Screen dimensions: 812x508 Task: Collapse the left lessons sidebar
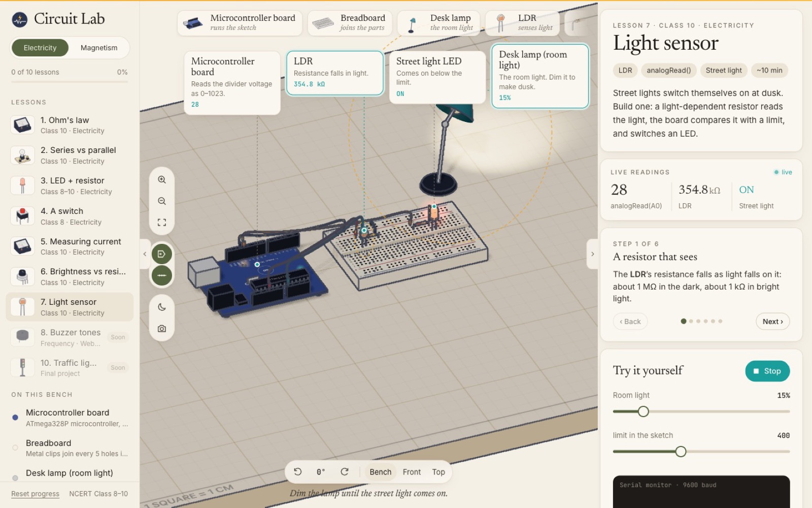(x=145, y=254)
